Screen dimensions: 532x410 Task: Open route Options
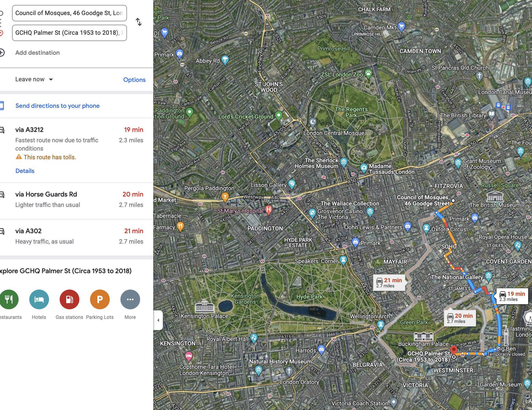click(134, 80)
